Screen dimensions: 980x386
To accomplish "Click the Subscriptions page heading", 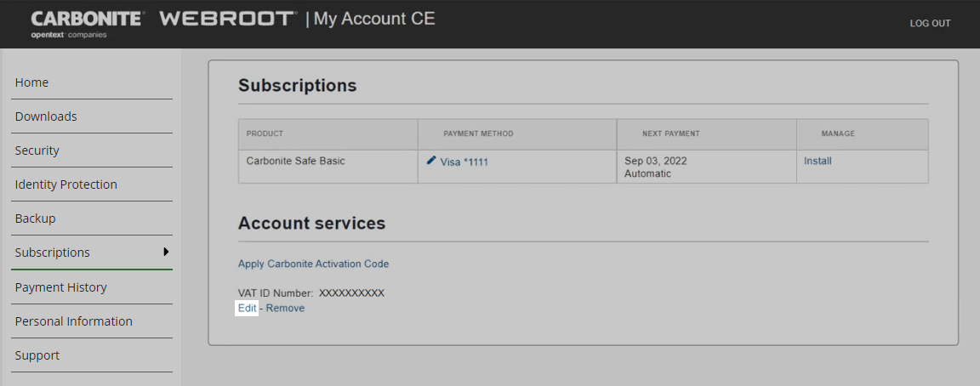I will coord(298,86).
